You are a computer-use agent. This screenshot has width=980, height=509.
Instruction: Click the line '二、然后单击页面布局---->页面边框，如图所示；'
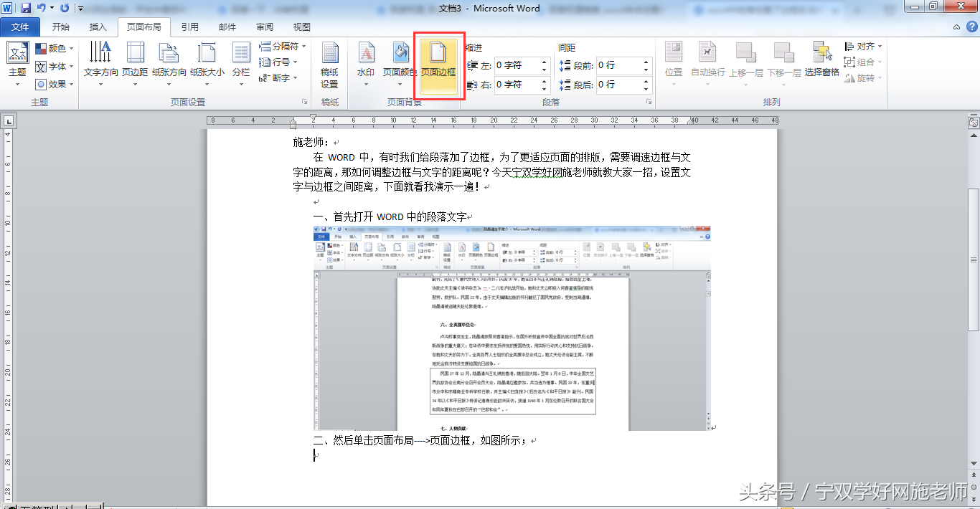coord(420,441)
